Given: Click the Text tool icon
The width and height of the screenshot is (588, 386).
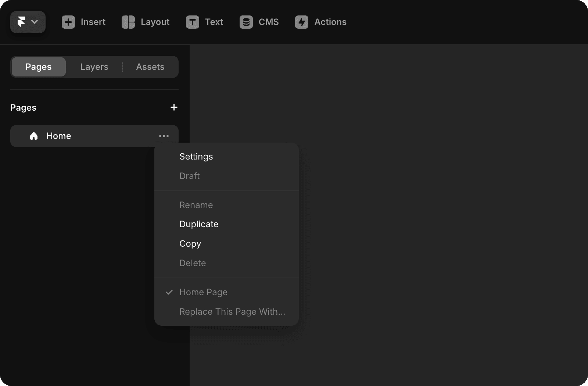Looking at the screenshot, I should [x=192, y=22].
